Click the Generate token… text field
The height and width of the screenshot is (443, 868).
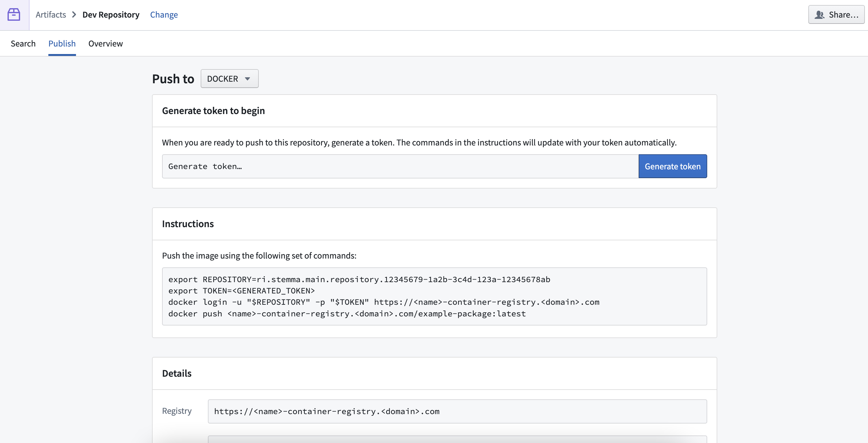pyautogui.click(x=400, y=166)
